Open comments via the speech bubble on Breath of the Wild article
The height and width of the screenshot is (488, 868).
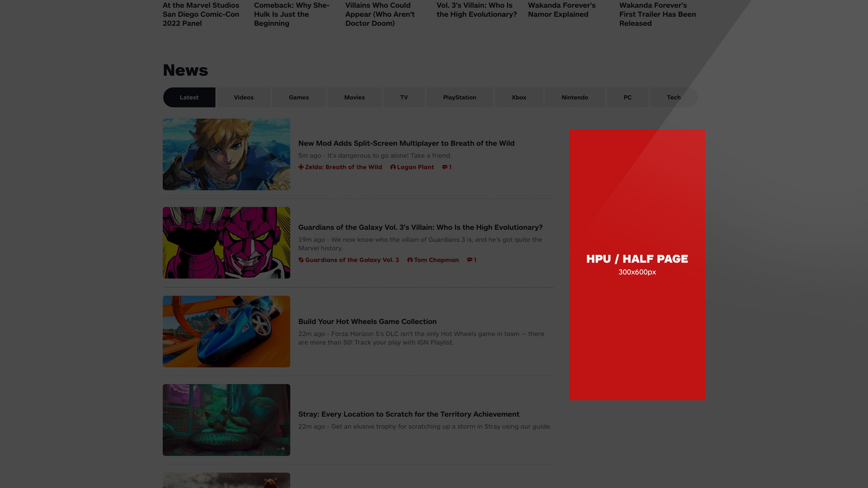[447, 167]
